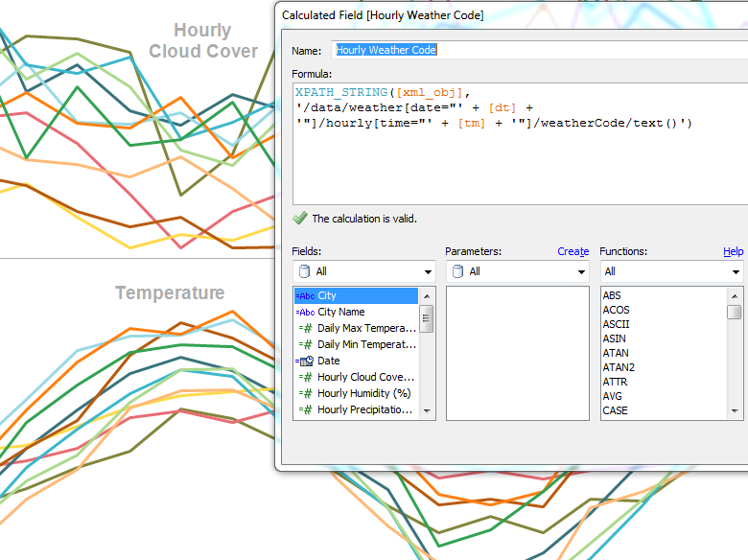Click Functions list scrollbar thumb
Viewport: 748px width, 560px height.
[x=735, y=312]
